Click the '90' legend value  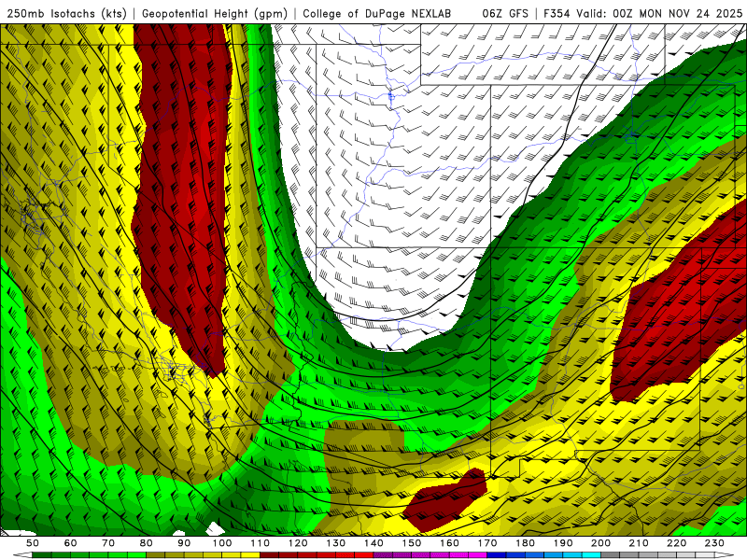tap(184, 543)
